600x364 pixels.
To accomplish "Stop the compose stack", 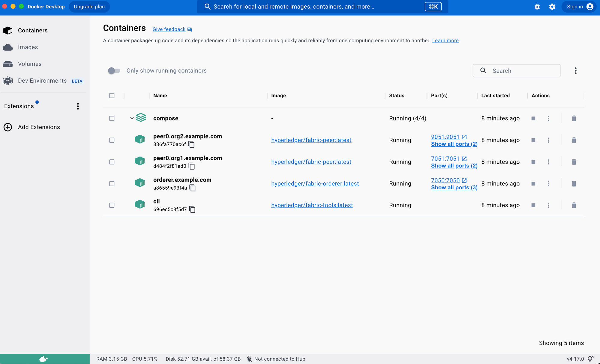I will 533,118.
